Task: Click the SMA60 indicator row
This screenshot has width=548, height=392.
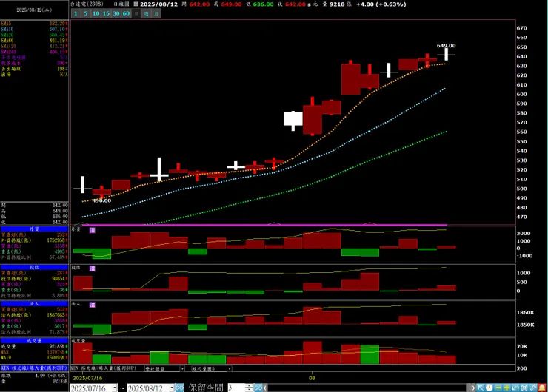Action: click(x=34, y=41)
